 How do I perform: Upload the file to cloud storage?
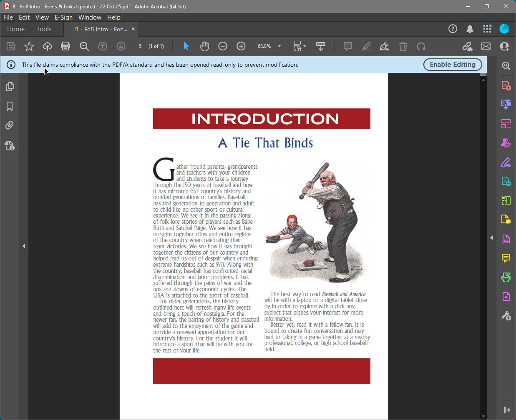(x=47, y=46)
